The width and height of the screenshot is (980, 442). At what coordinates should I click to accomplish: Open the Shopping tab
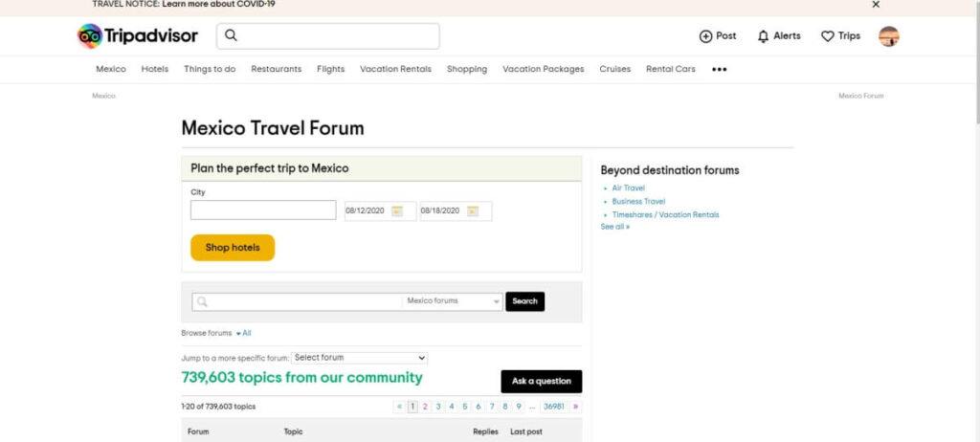(x=467, y=70)
